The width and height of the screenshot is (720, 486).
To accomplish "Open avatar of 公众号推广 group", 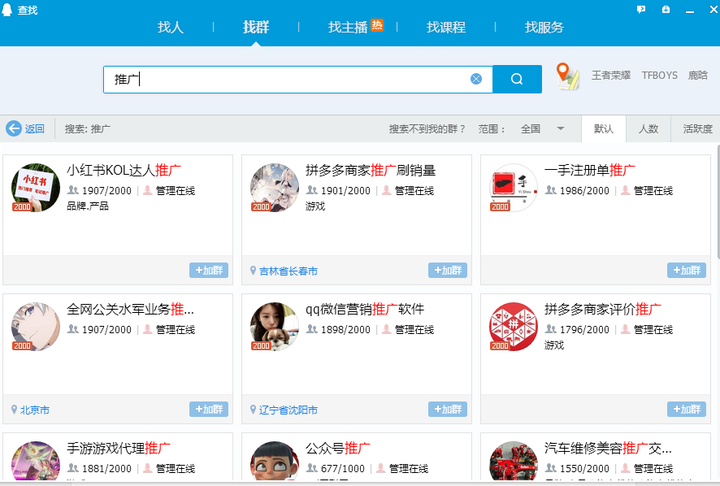I will tap(274, 461).
